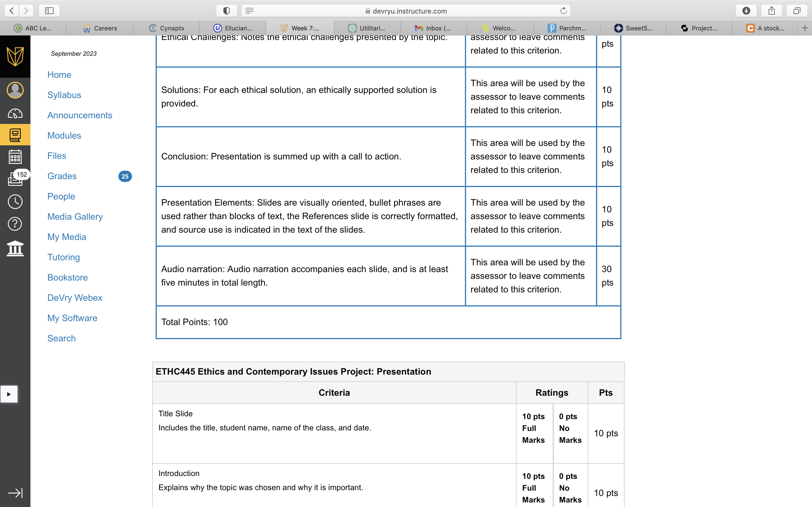
Task: Open the Account profile avatar icon
Action: [x=15, y=90]
